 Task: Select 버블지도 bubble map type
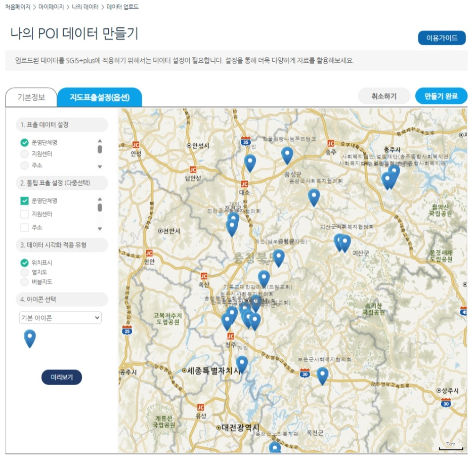pos(25,282)
